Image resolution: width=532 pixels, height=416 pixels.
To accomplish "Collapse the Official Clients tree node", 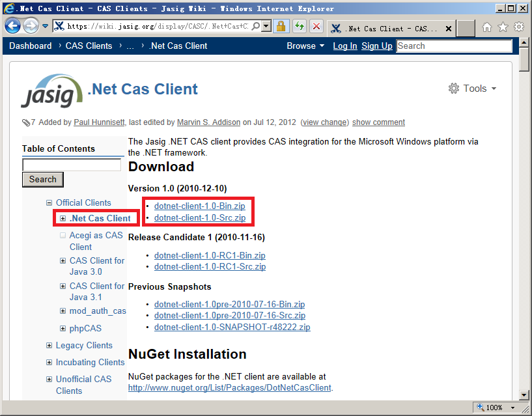I will 49,203.
